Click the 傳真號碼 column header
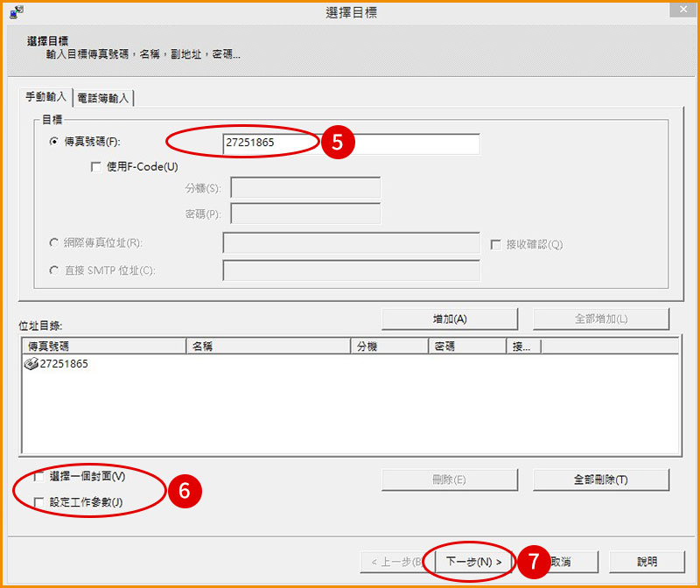Image resolution: width=700 pixels, height=588 pixels. click(52, 345)
